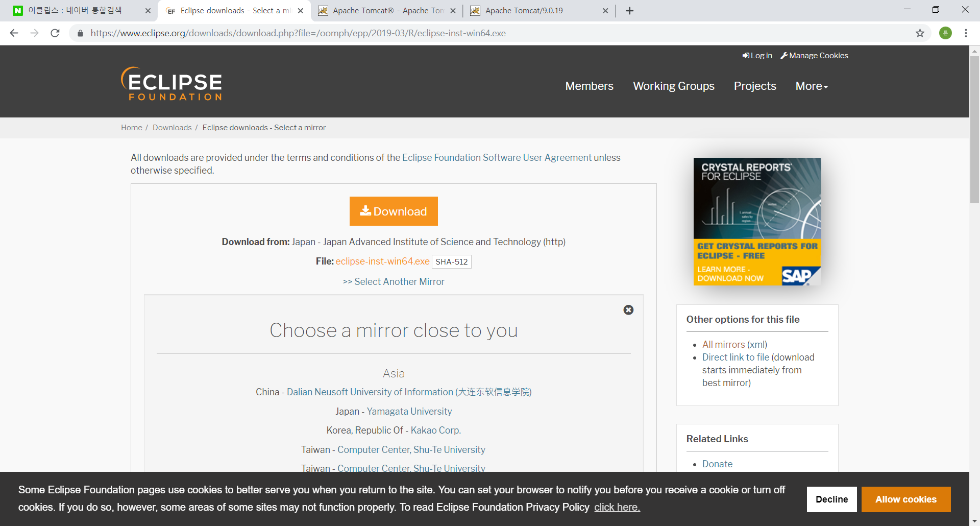
Task: Go back using the browser back arrow
Action: point(14,33)
